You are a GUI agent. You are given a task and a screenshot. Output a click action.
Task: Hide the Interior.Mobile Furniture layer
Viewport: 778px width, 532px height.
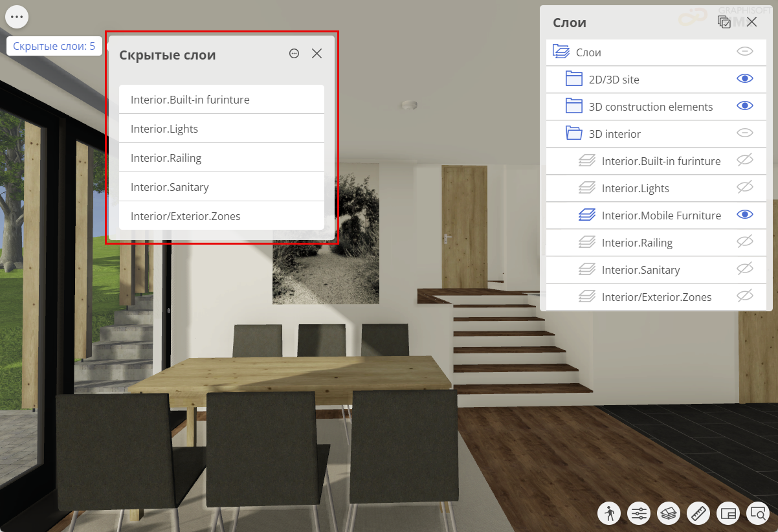click(745, 214)
